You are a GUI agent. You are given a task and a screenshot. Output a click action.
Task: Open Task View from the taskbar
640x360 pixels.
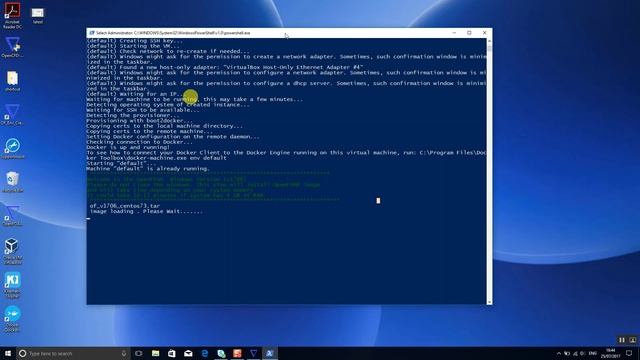pos(139,353)
